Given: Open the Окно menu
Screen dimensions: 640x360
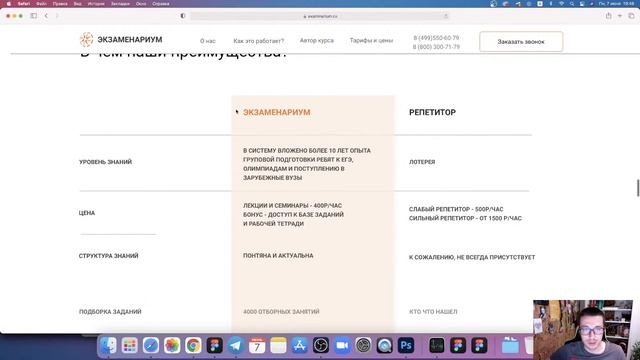Looking at the screenshot, I should click(x=141, y=4).
